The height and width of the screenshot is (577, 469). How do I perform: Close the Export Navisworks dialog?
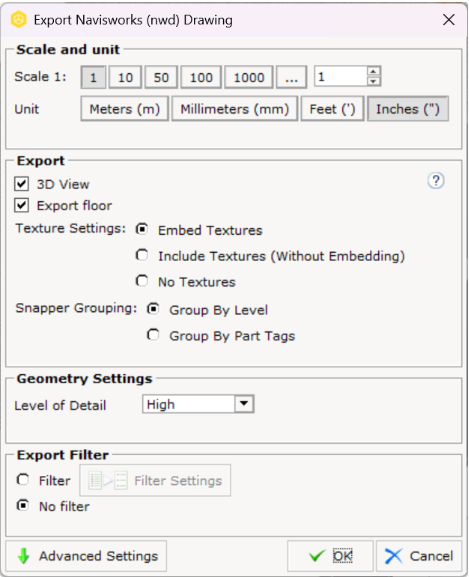click(x=449, y=20)
